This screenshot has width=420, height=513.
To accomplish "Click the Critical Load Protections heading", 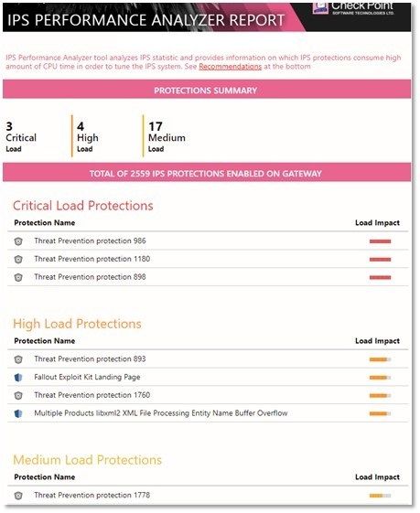I will 83,206.
